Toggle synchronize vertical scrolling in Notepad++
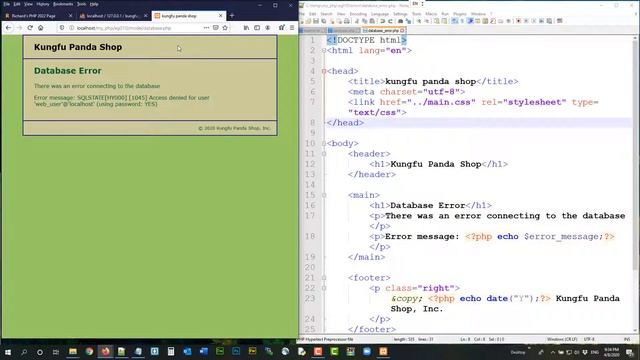The width and height of the screenshot is (640, 360). coord(436,21)
